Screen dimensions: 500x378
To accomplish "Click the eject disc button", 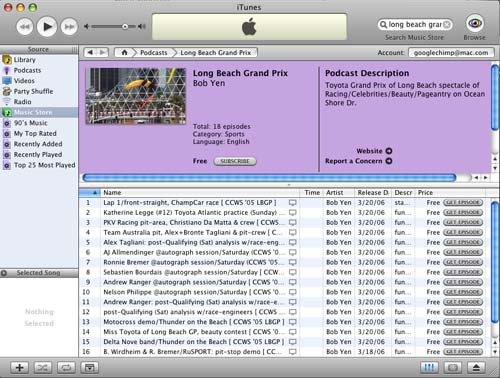I will (x=476, y=368).
